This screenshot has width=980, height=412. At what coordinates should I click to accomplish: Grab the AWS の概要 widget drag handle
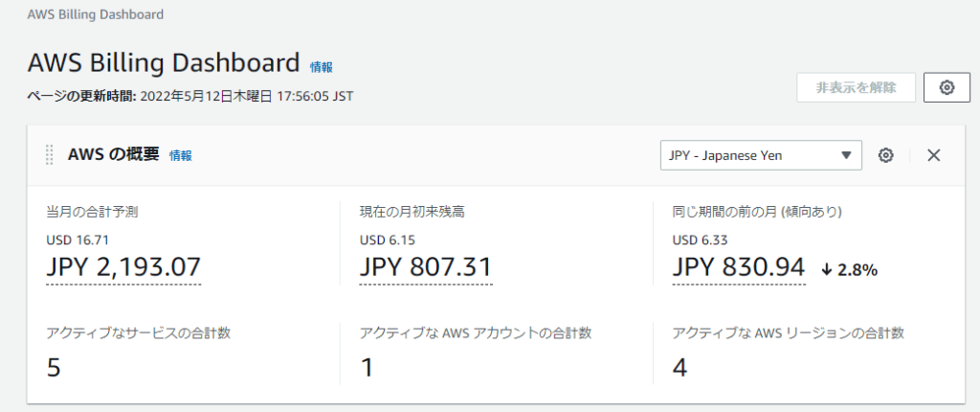(50, 155)
